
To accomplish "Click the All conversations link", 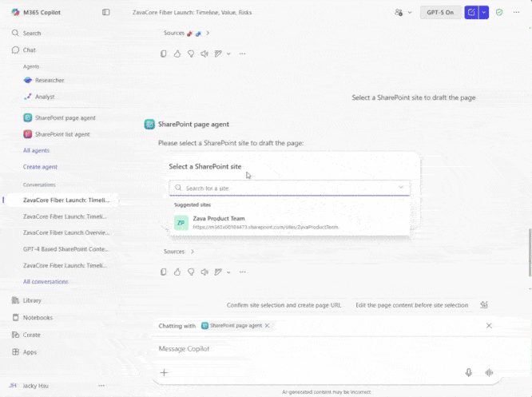I will tap(46, 281).
